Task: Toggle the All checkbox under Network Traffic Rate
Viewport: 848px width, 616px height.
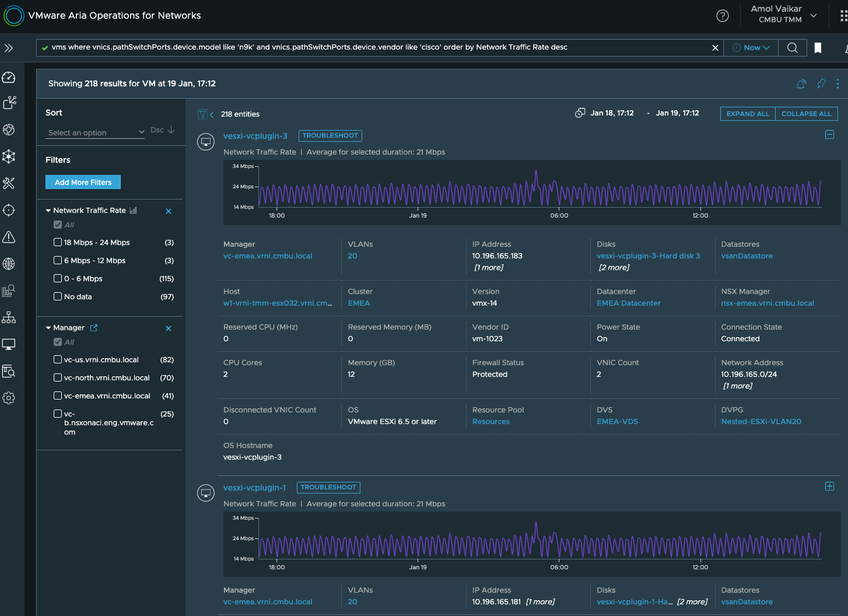Action: (x=58, y=225)
